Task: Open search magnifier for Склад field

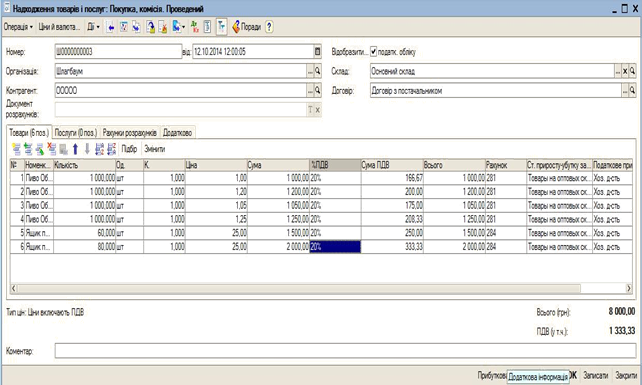Action: click(633, 71)
